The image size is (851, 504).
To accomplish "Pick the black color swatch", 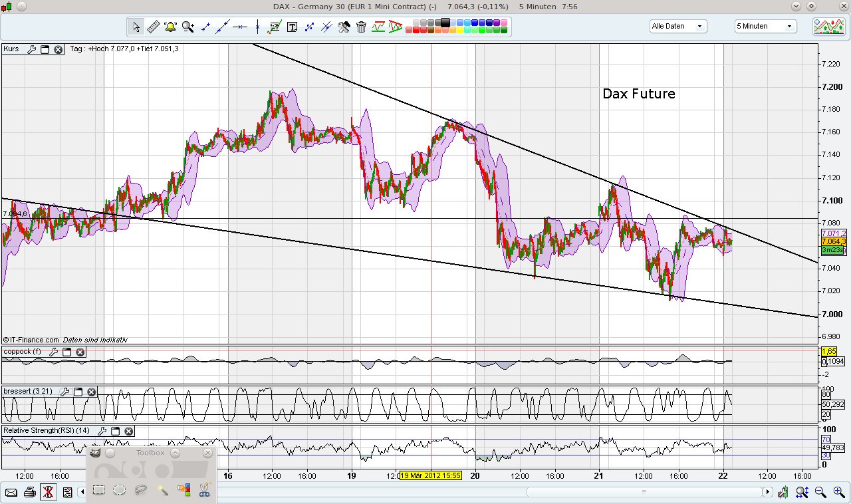I will click(445, 23).
